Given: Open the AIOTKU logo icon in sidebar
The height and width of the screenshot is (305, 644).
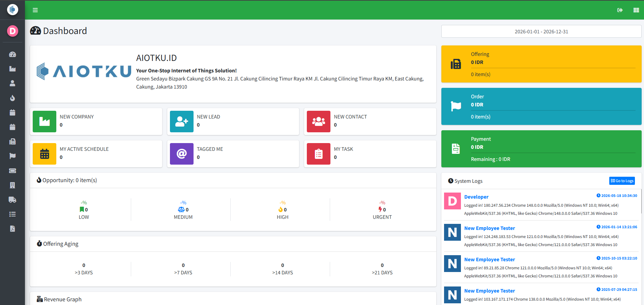Looking at the screenshot, I should [x=12, y=9].
